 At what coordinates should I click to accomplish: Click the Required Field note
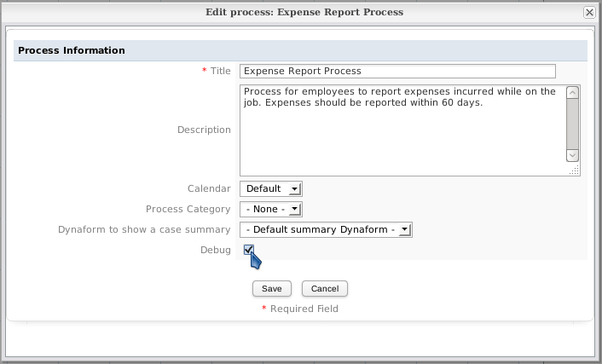click(304, 309)
